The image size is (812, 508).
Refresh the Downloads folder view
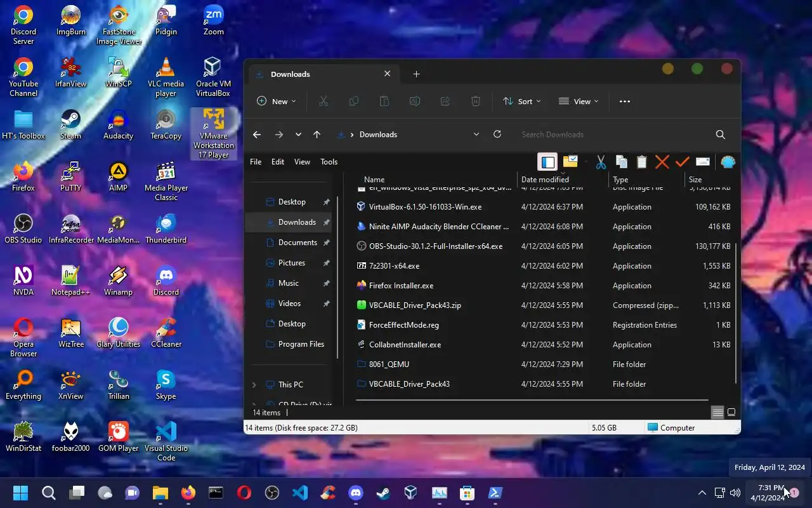coord(497,134)
